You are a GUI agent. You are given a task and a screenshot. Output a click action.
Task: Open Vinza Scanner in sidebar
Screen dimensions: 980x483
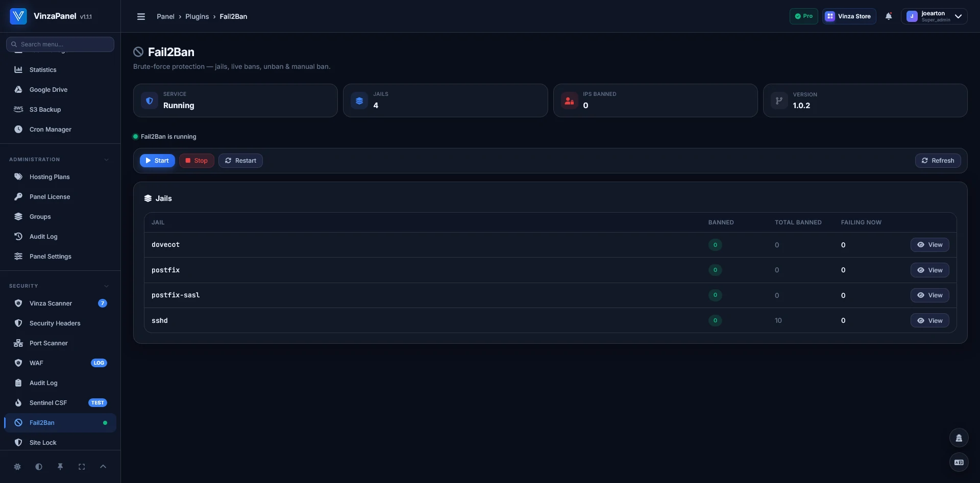click(60, 303)
